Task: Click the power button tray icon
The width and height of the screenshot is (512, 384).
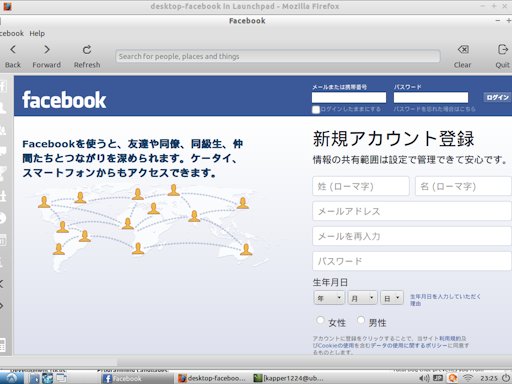Action: [x=506, y=378]
